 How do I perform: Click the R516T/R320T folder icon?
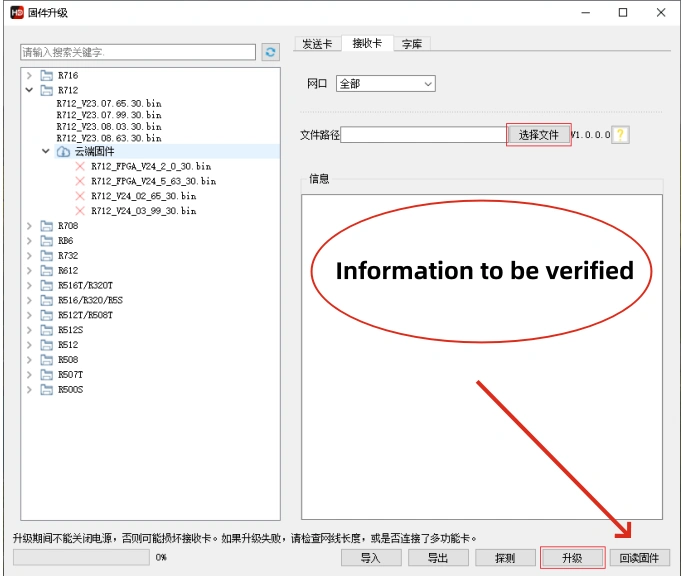[47, 285]
